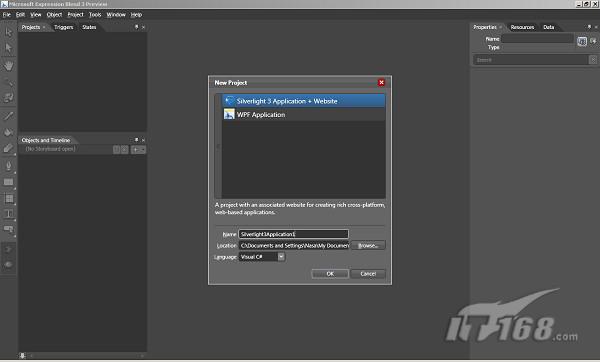This screenshot has width=600, height=362.
Task: Close the Projects panel group
Action: click(x=143, y=27)
